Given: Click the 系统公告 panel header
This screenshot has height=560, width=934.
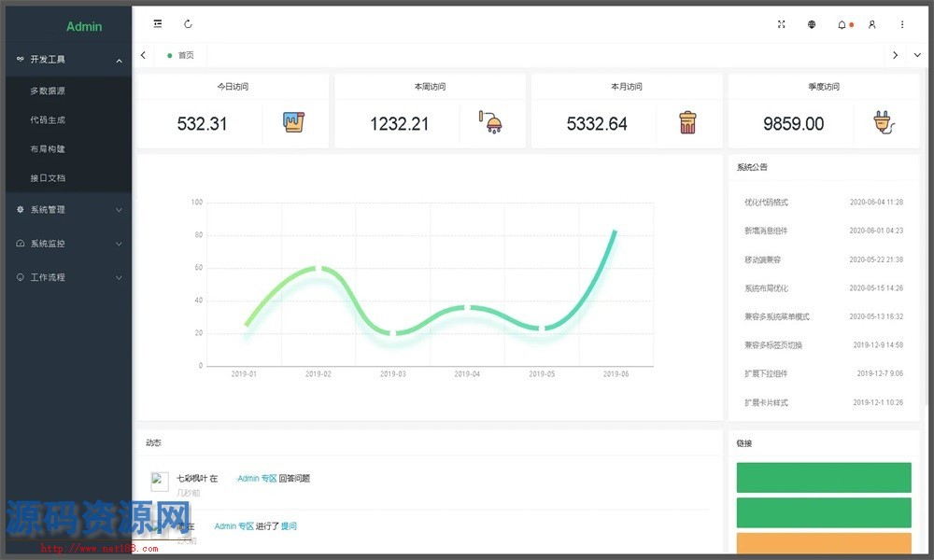Looking at the screenshot, I should tap(752, 167).
